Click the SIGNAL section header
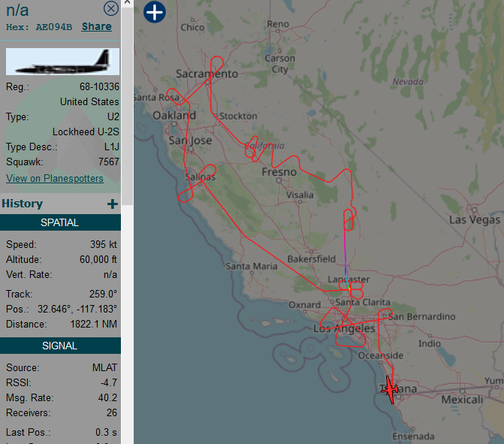Viewport: 504px width, 444px height. pyautogui.click(x=60, y=346)
